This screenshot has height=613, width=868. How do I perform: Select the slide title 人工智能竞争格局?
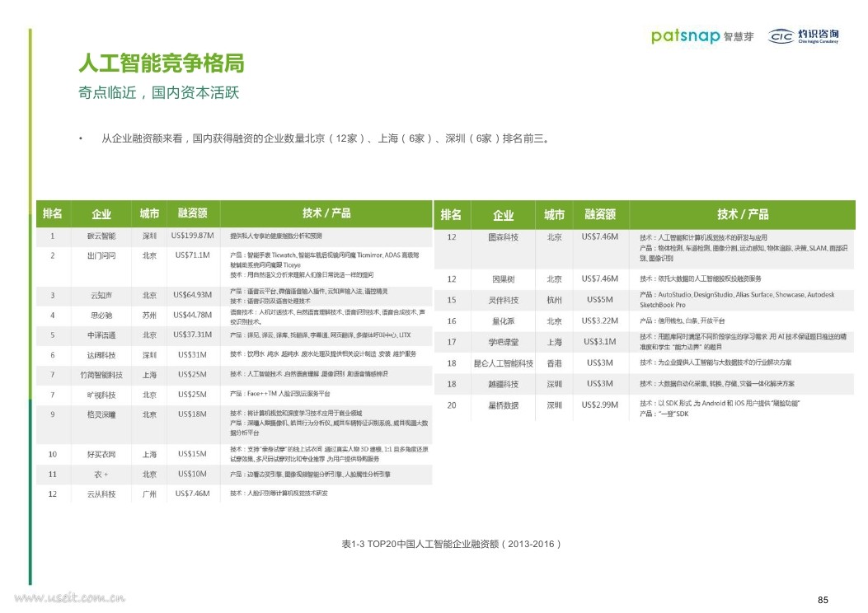pyautogui.click(x=161, y=63)
